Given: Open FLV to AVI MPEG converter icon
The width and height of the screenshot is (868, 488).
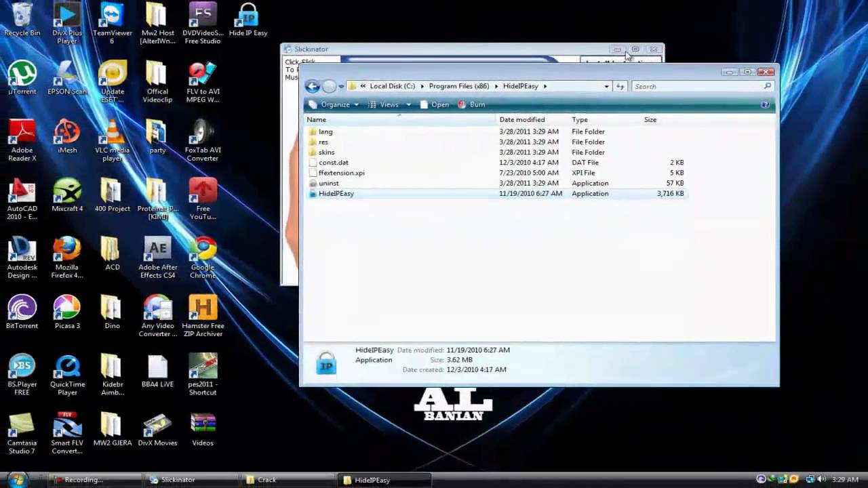Looking at the screenshot, I should [x=202, y=82].
